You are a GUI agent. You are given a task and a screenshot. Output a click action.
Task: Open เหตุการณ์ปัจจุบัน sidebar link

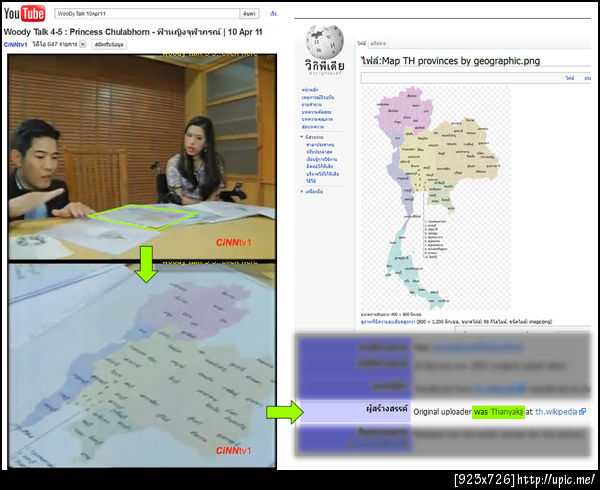(x=318, y=97)
